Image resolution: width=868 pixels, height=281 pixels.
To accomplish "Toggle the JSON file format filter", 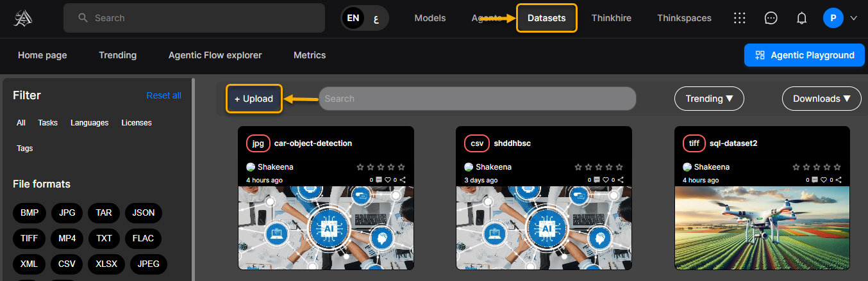I will tap(144, 213).
